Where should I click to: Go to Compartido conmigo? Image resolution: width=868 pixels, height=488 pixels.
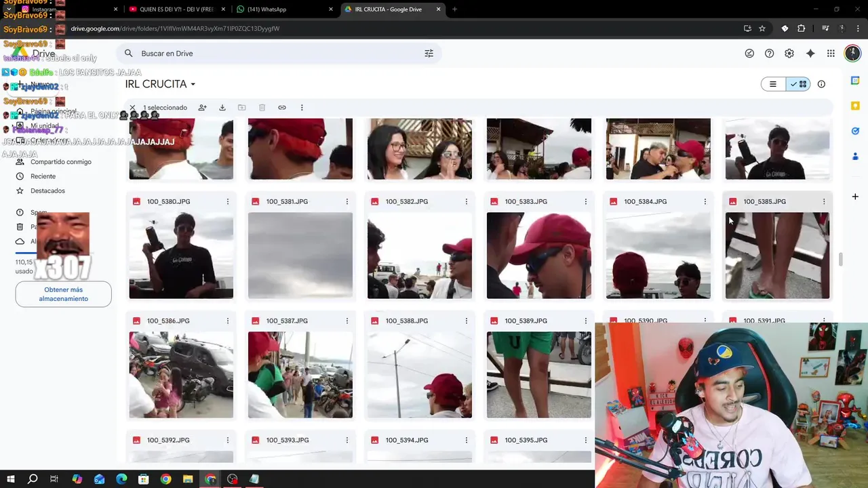[61, 162]
